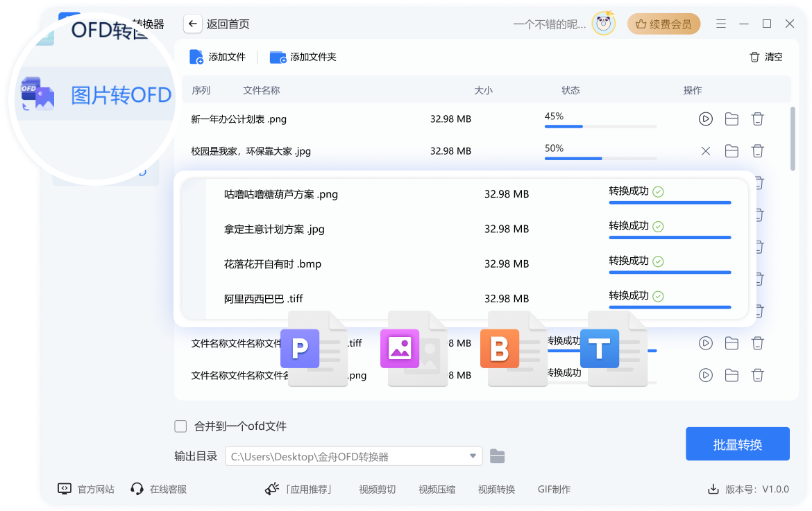Click the back arrow to 返回首页
This screenshot has height=511, width=812.
[x=192, y=23]
